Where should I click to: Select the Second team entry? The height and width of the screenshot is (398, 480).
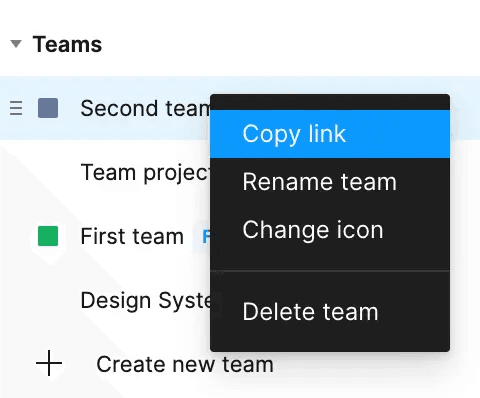tap(145, 108)
